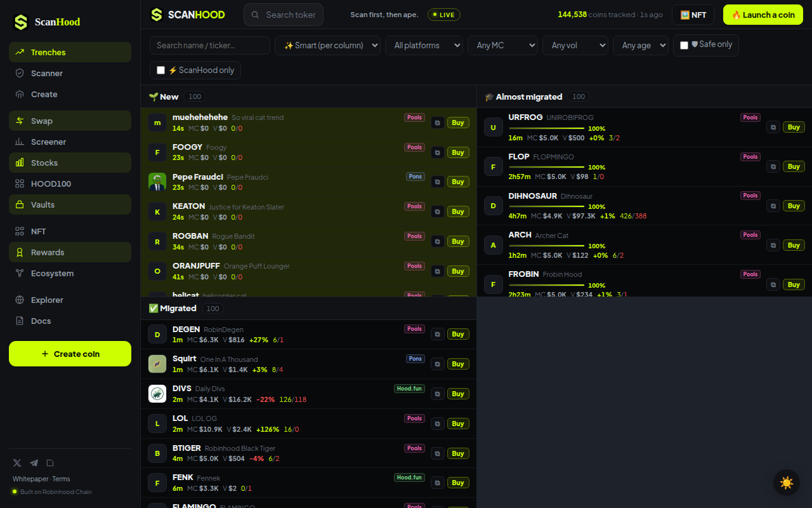Open the Screener page
This screenshot has width=812, height=508.
coord(70,142)
